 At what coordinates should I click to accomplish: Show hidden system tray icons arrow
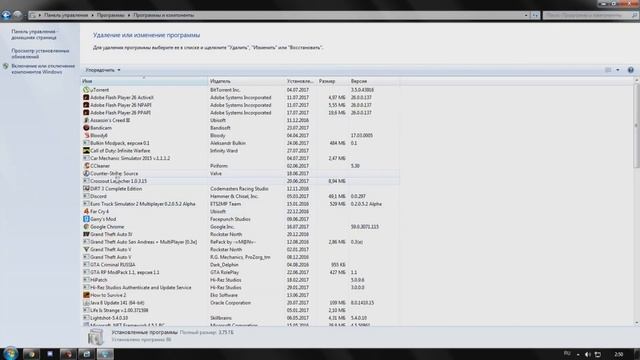coord(578,355)
